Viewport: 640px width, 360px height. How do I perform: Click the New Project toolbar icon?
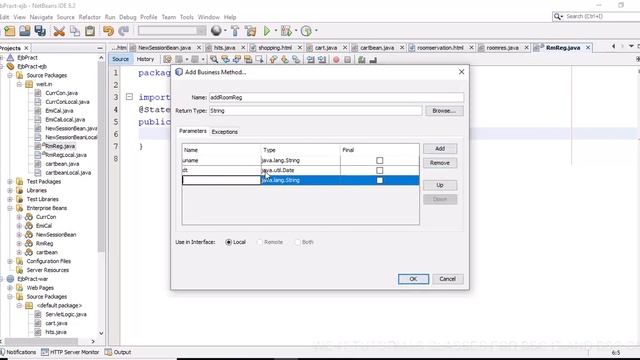click(9, 31)
